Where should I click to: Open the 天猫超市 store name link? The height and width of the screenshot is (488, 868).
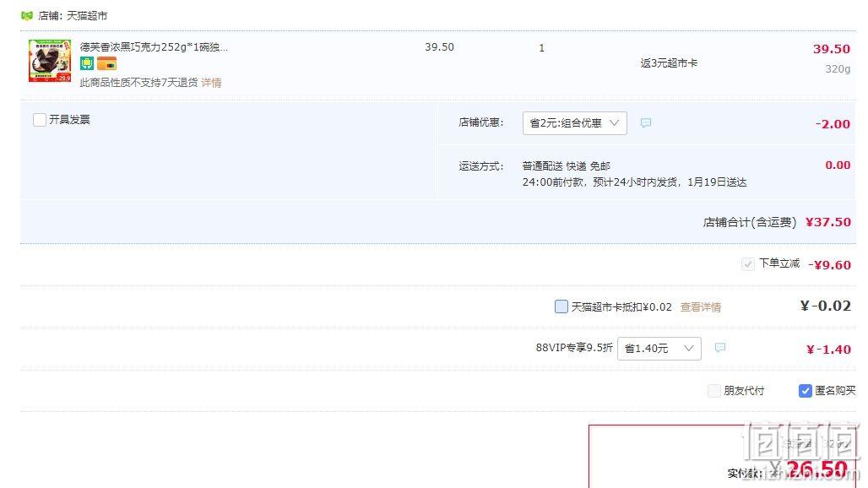87,15
